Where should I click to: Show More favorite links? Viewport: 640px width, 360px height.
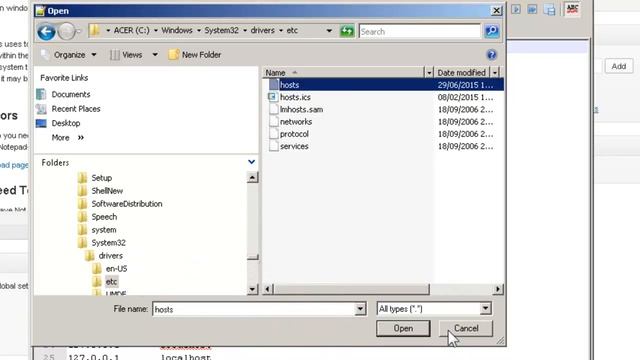(68, 138)
